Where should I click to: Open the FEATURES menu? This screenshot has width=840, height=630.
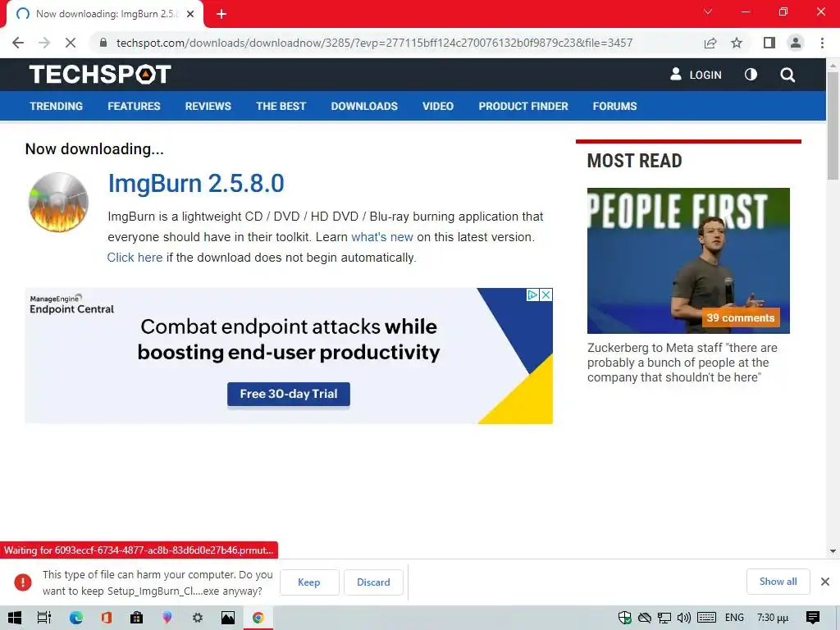coord(134,106)
